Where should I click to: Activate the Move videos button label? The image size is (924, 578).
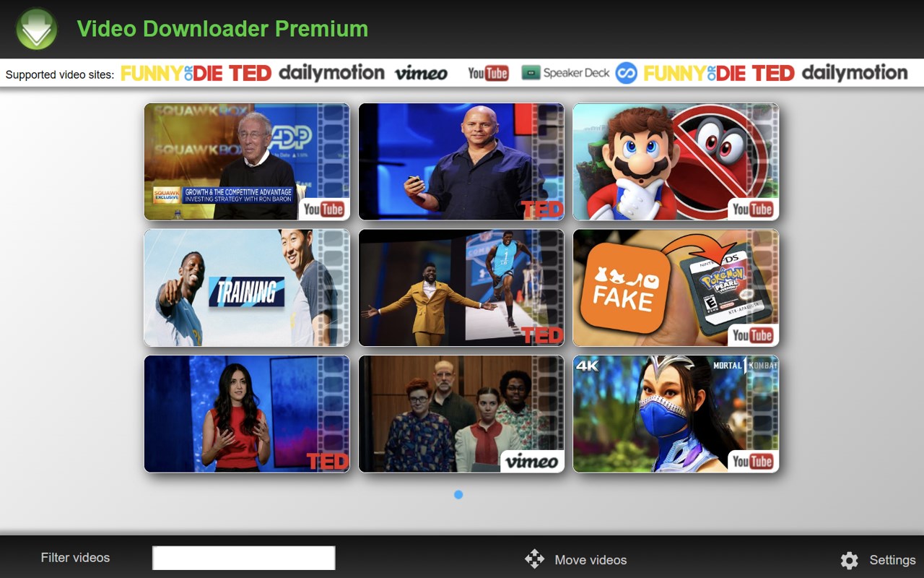point(590,560)
